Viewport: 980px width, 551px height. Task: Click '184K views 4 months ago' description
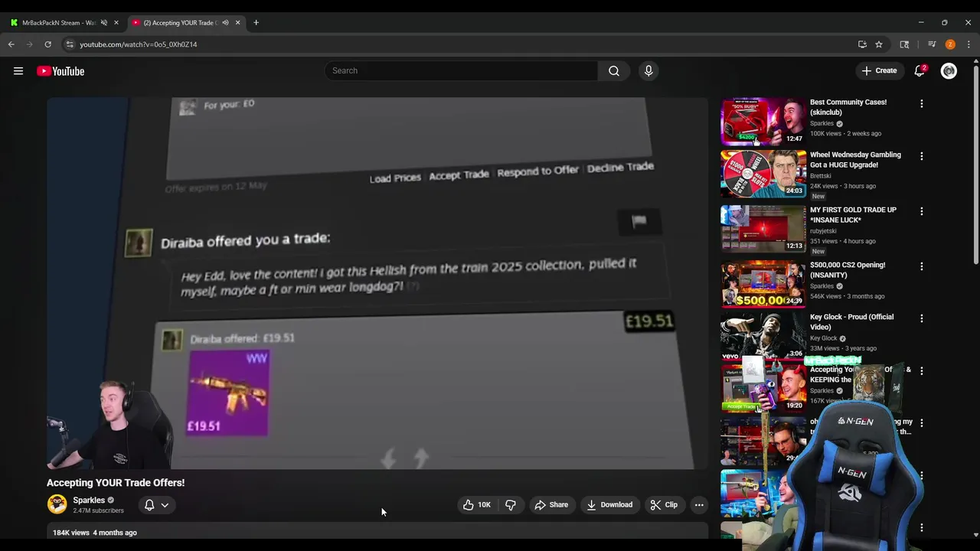[95, 533]
